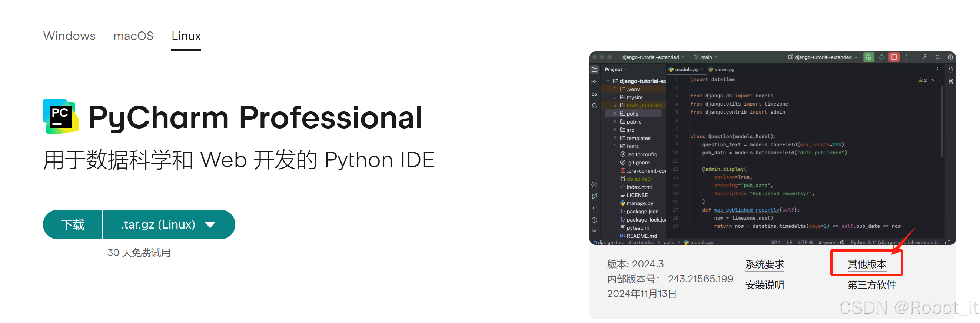Viewport: 980px width, 323px height.
Task: Open the Structure tool window icon
Action: 594,94
